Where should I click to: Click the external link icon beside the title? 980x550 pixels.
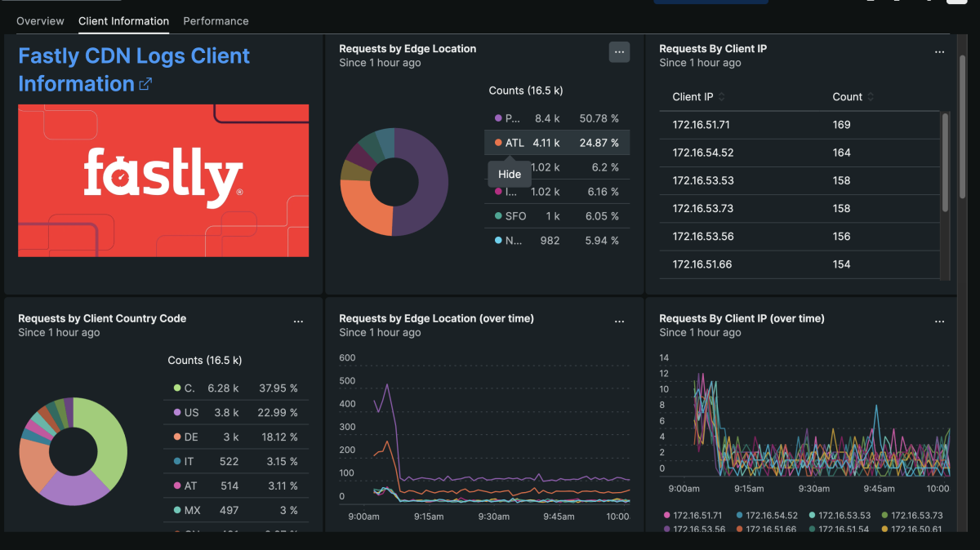[x=145, y=84]
